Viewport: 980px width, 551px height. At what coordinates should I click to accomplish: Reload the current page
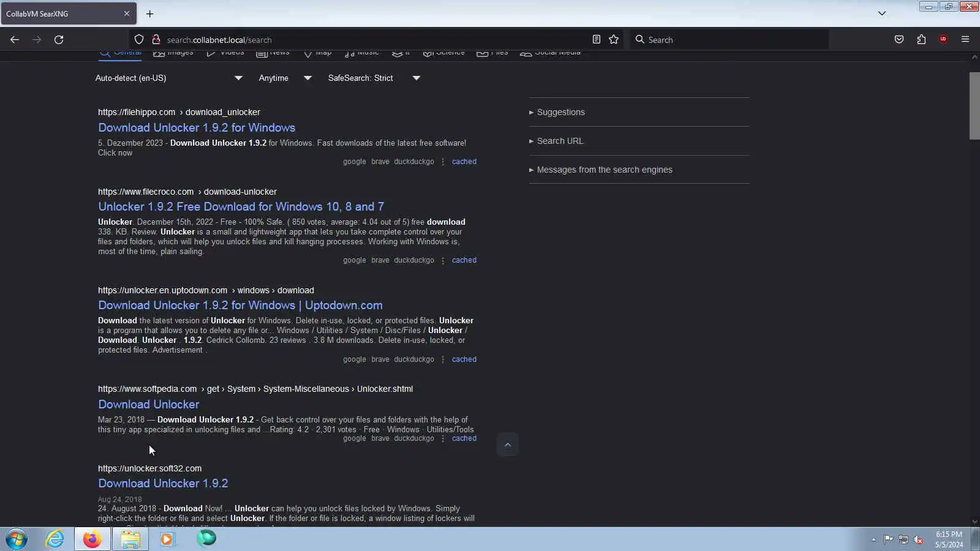59,40
